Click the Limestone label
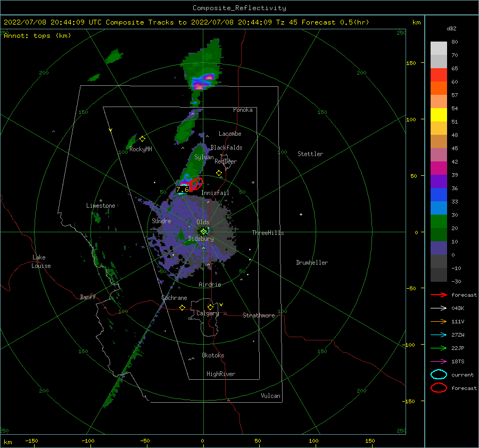Image resolution: width=479 pixels, height=448 pixels. tap(101, 206)
